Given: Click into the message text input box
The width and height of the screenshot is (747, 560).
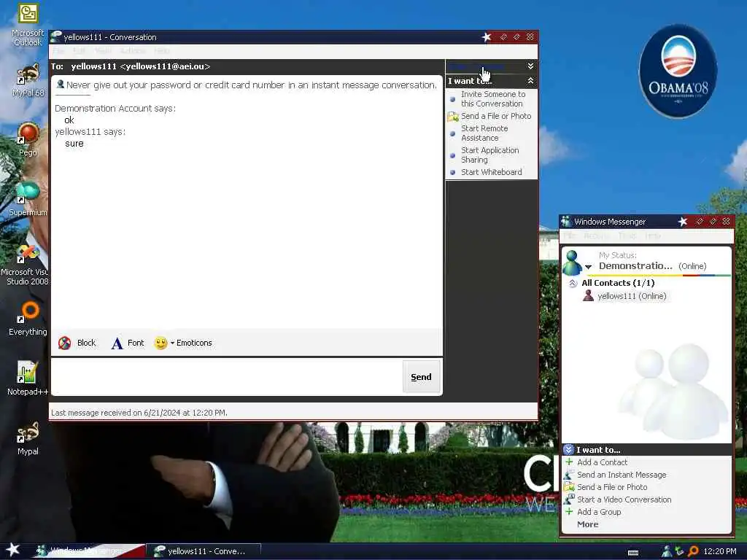Looking at the screenshot, I should (x=227, y=377).
